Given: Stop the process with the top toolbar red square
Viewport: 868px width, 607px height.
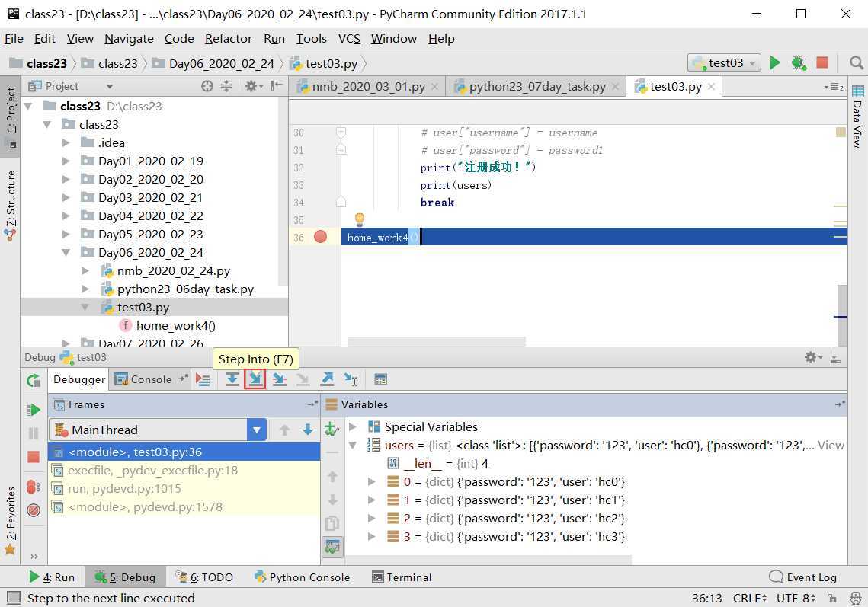Looking at the screenshot, I should pyautogui.click(x=822, y=62).
